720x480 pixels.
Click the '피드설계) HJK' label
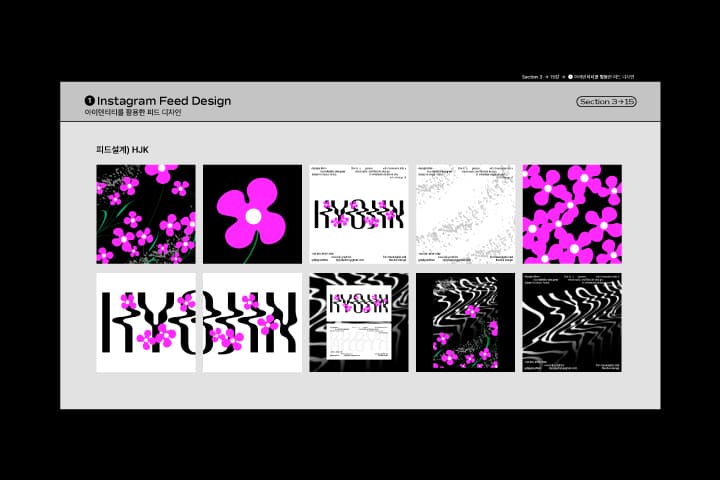point(122,150)
